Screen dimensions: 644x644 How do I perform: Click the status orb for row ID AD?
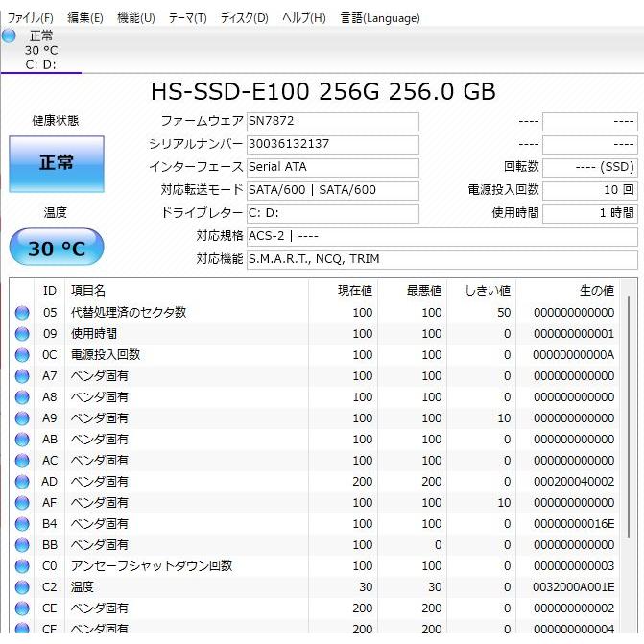click(x=21, y=482)
